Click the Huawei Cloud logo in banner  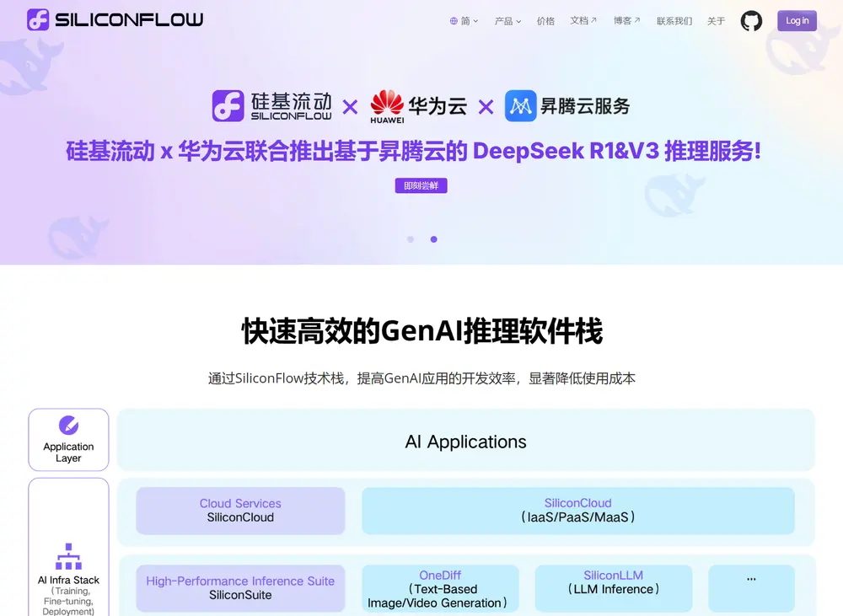418,106
